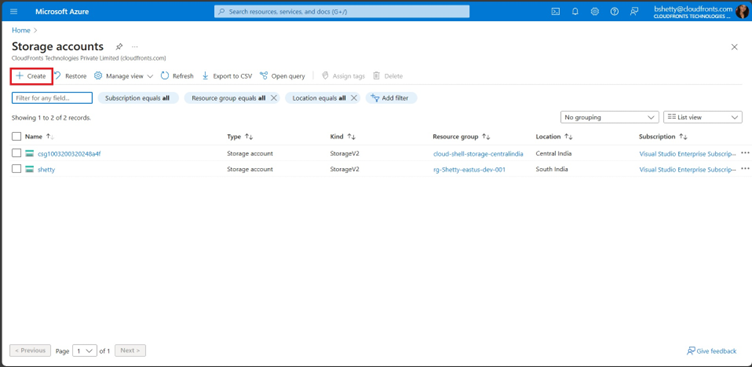Click the Restore toolbar button
The width and height of the screenshot is (752, 367).
(70, 76)
